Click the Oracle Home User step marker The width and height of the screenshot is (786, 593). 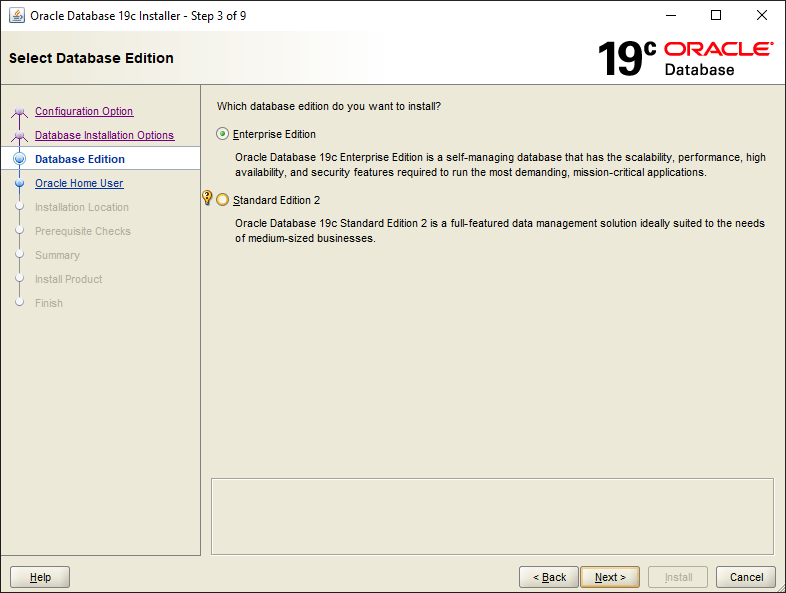click(x=20, y=183)
